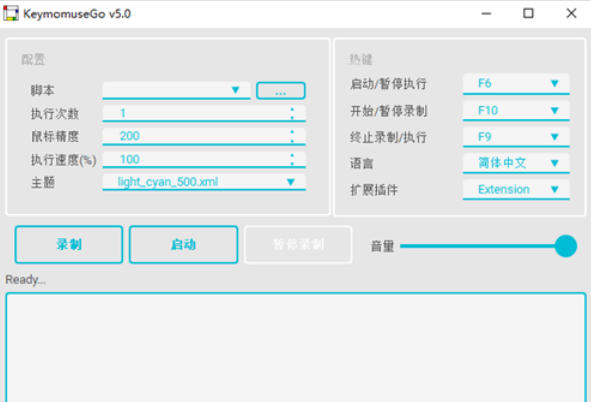Click the 扩展插件 label
Viewport: 591px width, 402px height.
tap(374, 190)
